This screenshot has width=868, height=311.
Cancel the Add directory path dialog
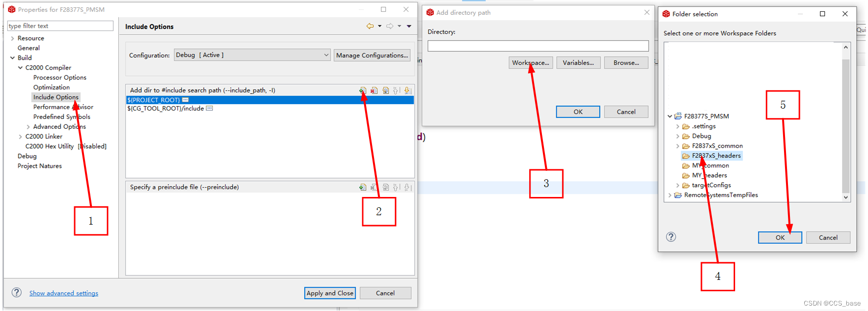point(626,112)
